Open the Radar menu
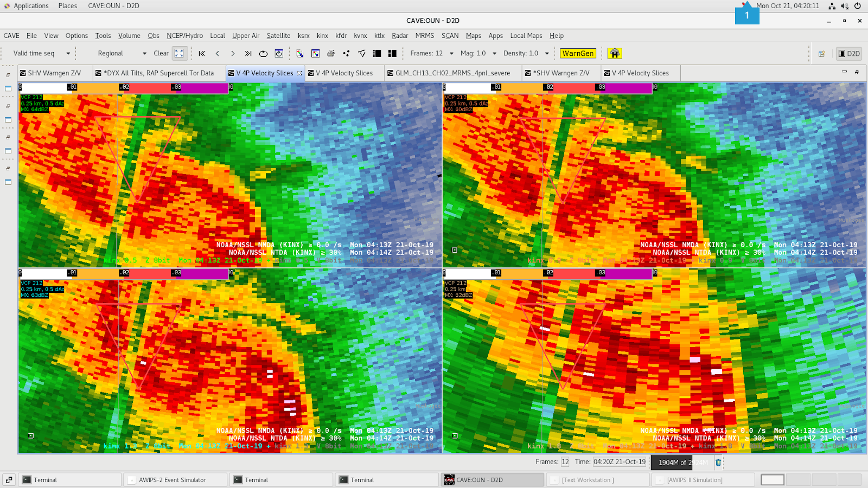Screen dimensions: 868x488 (400, 36)
